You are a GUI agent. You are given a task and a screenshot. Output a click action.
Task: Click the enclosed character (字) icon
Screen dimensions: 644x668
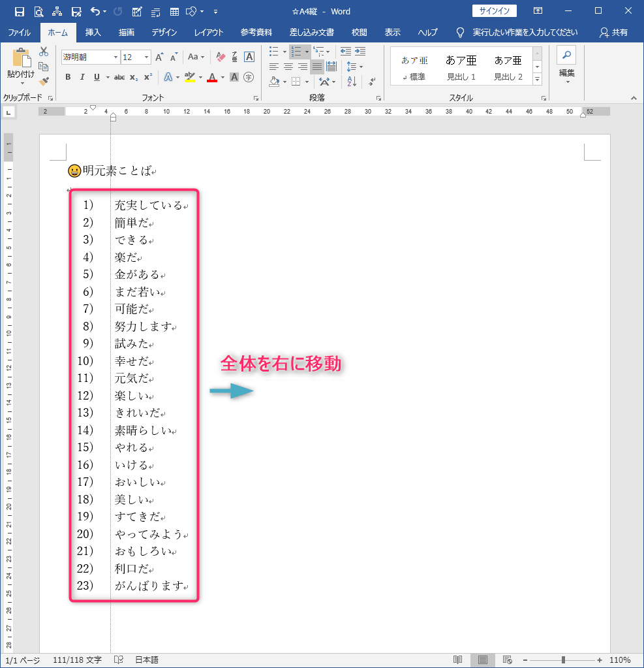(x=249, y=77)
